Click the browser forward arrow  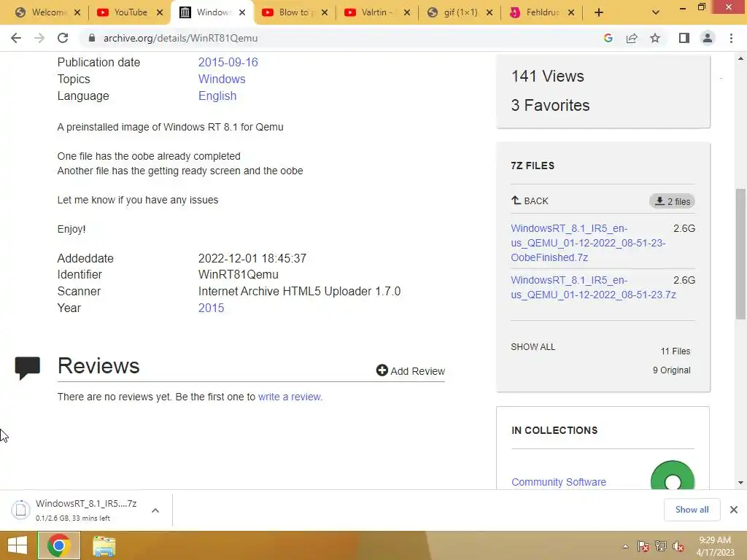(x=39, y=38)
